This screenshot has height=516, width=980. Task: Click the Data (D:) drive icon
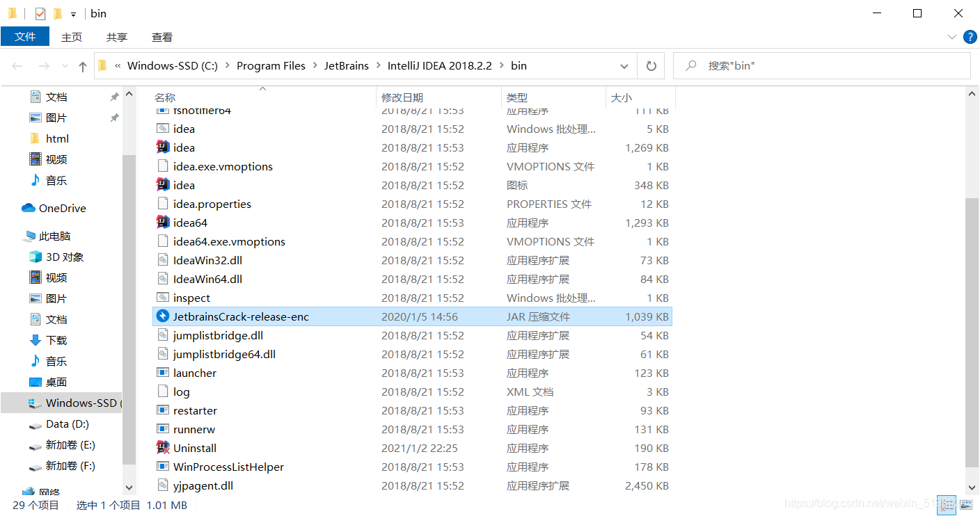coord(35,424)
